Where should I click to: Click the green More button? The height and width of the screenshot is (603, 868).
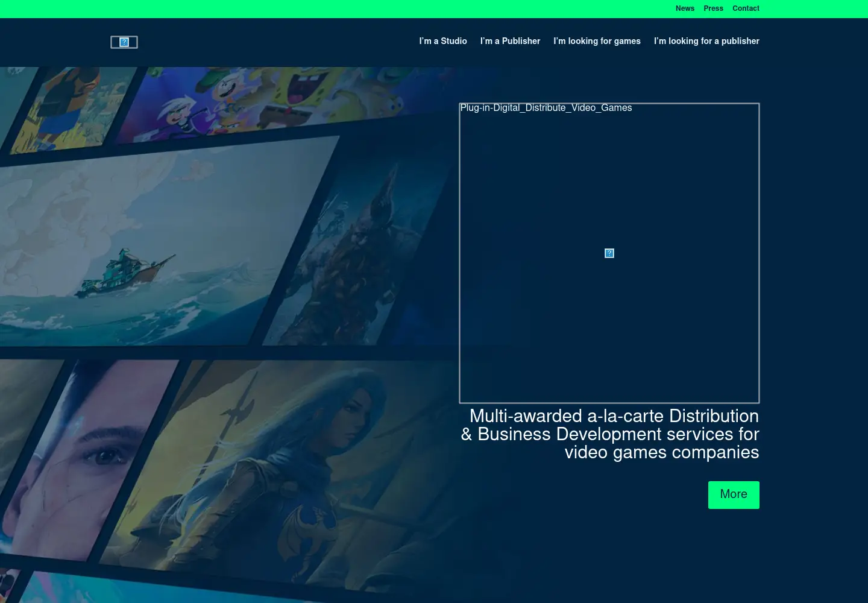pyautogui.click(x=734, y=495)
